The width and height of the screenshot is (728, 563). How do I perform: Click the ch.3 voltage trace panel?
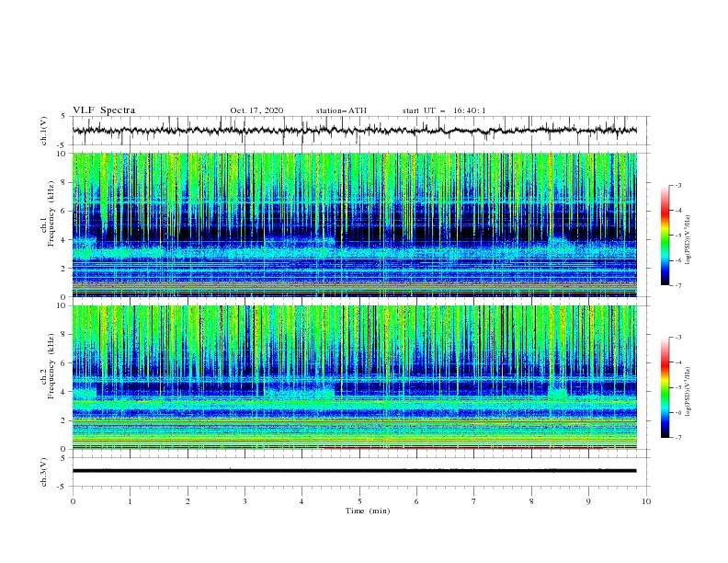coord(360,472)
